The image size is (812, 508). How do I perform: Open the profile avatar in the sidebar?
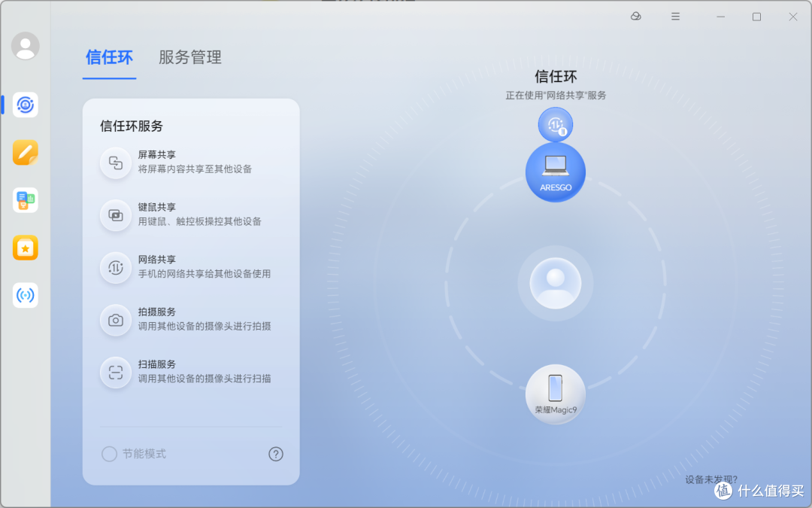[26, 46]
